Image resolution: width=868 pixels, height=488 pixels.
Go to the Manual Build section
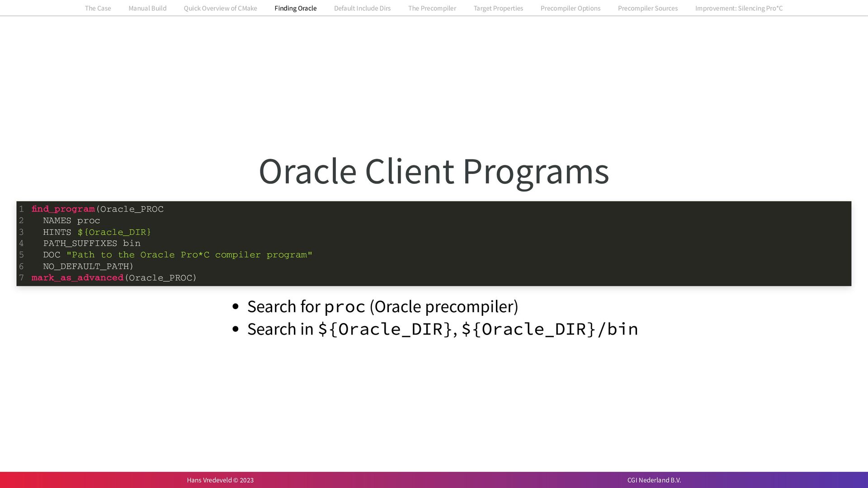coord(147,8)
